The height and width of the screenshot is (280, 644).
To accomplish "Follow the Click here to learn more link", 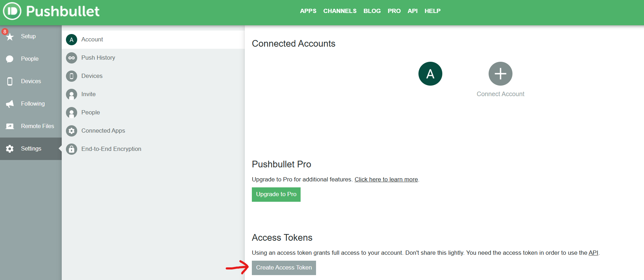I will pyautogui.click(x=386, y=180).
